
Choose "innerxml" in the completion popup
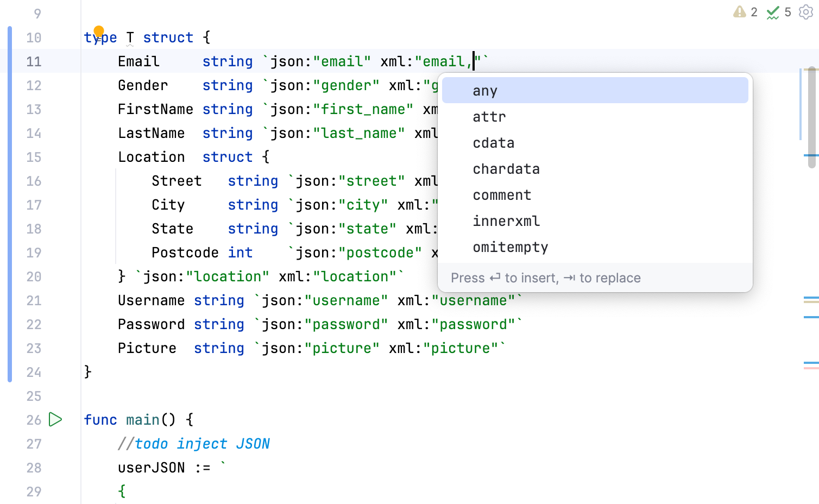tap(506, 221)
